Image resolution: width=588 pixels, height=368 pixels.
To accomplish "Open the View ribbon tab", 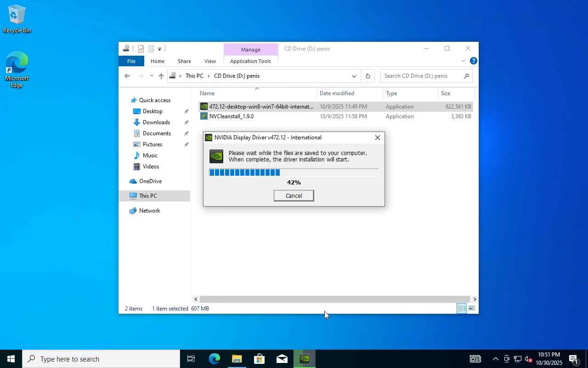I will point(210,61).
